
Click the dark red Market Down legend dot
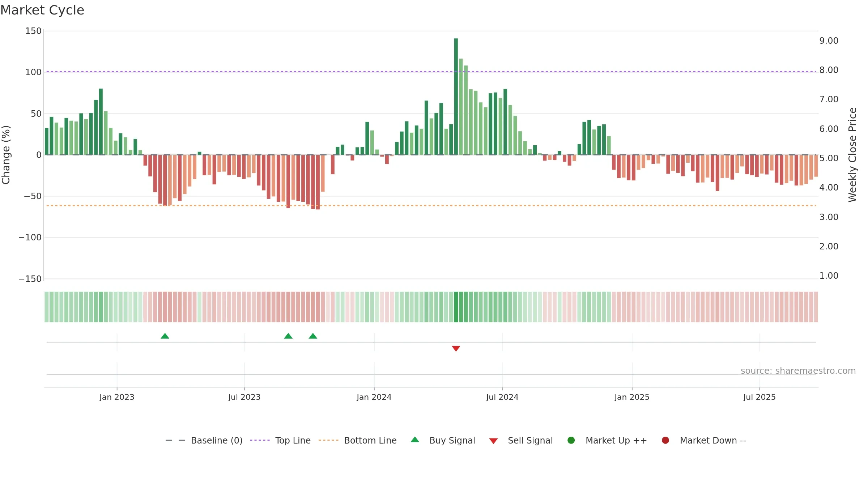click(665, 440)
